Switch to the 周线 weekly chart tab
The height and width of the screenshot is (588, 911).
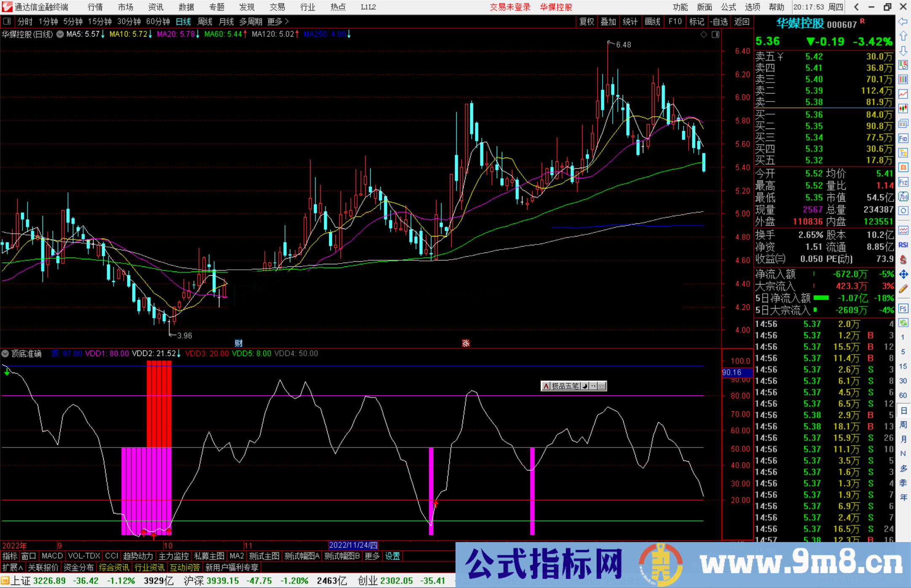tap(205, 21)
